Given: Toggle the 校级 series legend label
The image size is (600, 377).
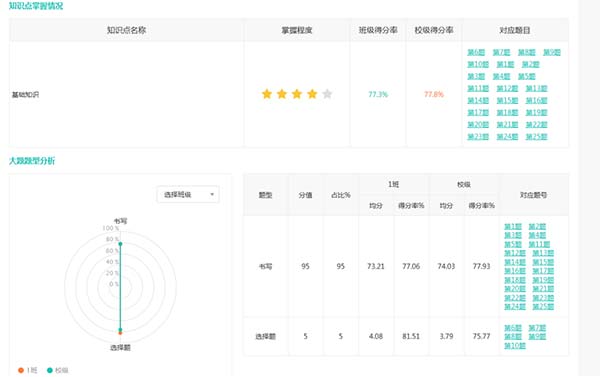Looking at the screenshot, I should (61, 370).
